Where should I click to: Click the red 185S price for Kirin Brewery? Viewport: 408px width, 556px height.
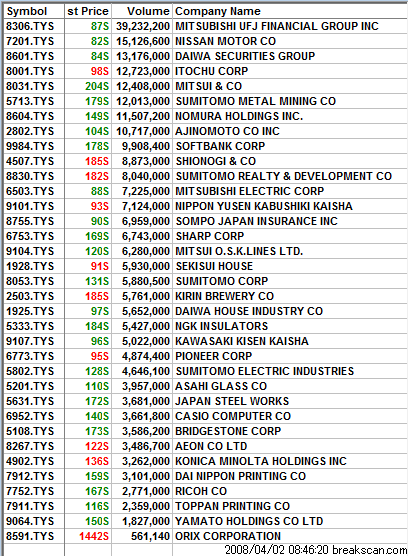pyautogui.click(x=97, y=296)
